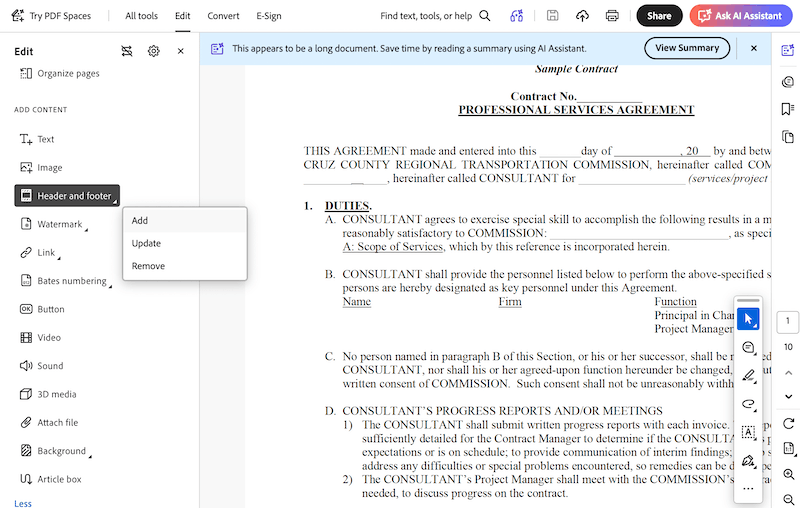
Task: Zoom out on the document
Action: tap(789, 500)
